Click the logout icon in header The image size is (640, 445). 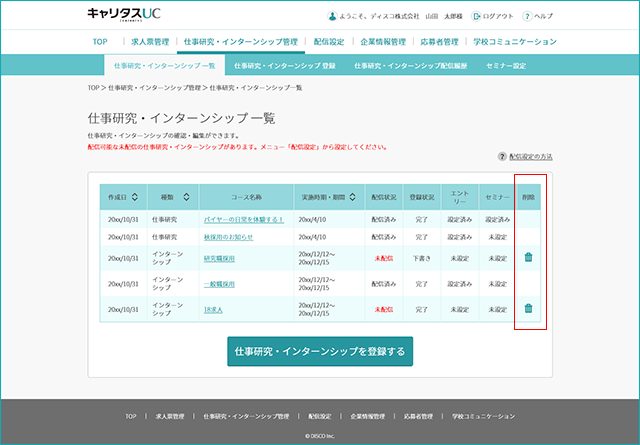(x=476, y=16)
